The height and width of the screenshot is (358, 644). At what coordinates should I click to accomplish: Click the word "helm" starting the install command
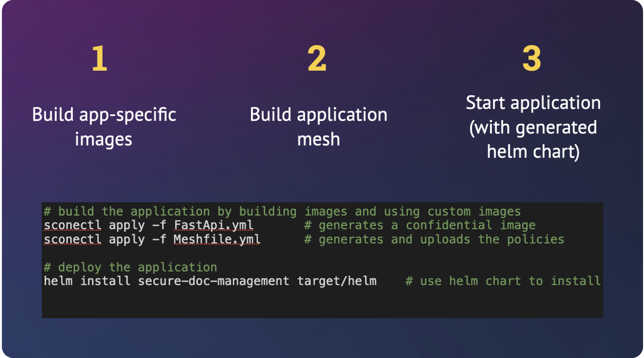coord(58,281)
